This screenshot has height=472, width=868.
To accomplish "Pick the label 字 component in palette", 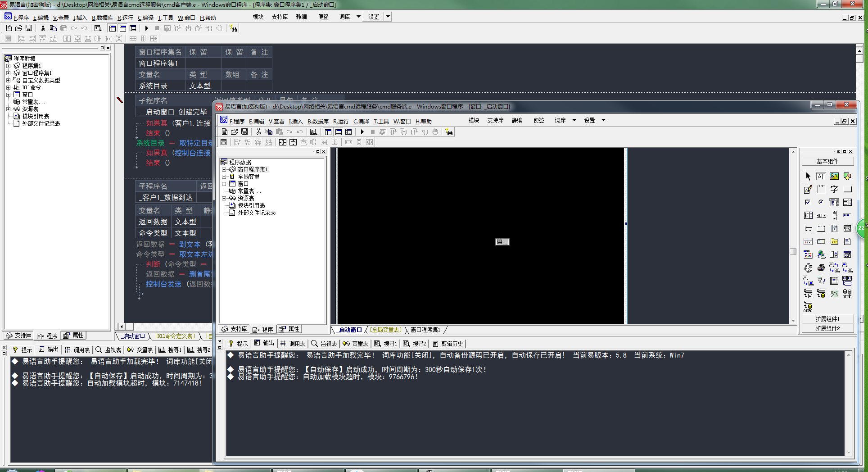I will [x=834, y=190].
